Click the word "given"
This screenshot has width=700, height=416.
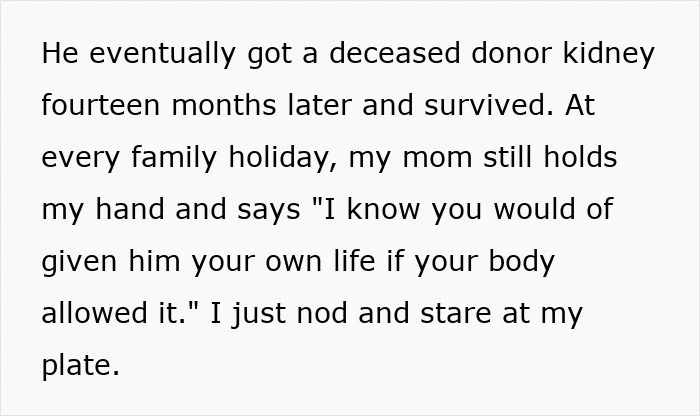click(79, 262)
